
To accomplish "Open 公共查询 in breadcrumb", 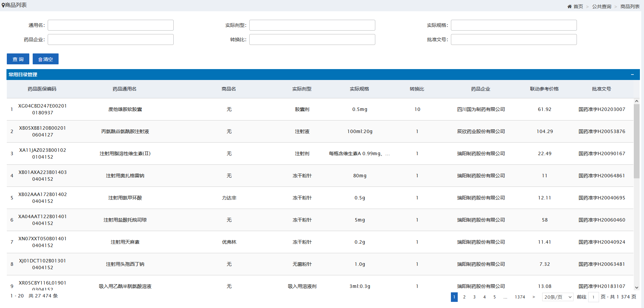I will [601, 6].
